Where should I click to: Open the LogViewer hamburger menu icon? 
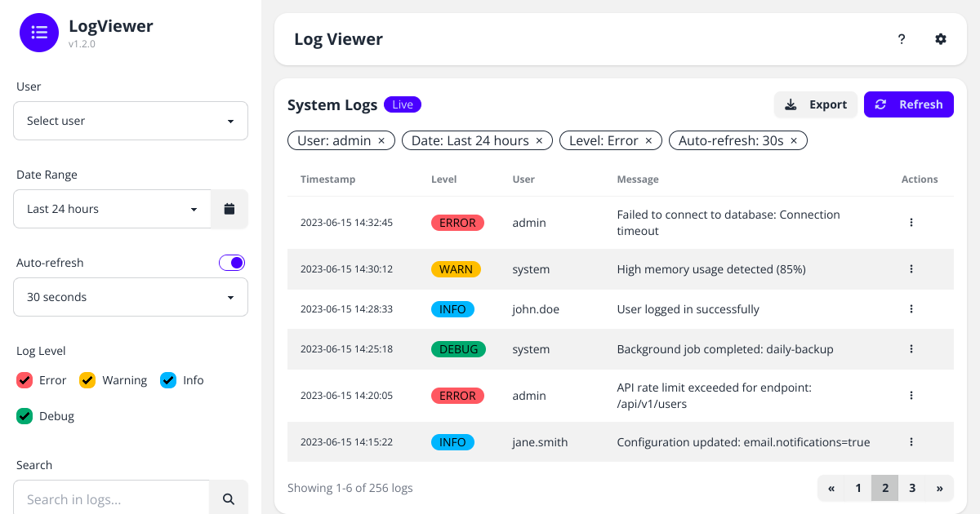coord(39,33)
